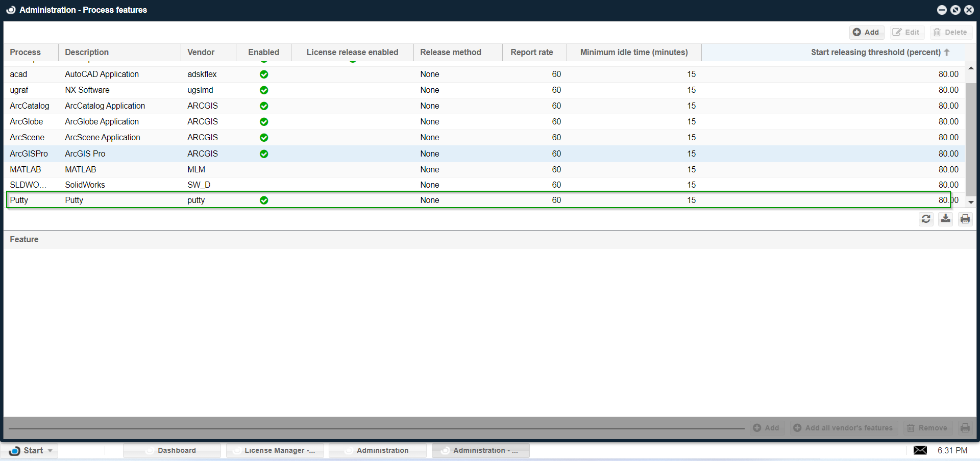Switch to the Dashboard taskbar tab
980x461 pixels.
tap(172, 450)
